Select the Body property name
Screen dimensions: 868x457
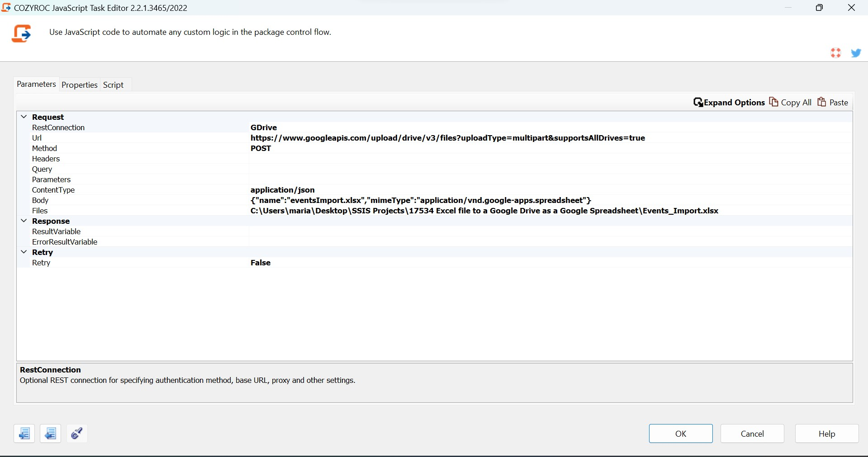click(40, 200)
